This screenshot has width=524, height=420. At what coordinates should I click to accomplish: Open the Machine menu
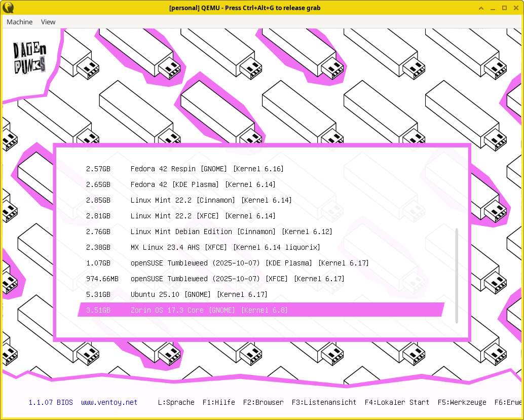[20, 22]
